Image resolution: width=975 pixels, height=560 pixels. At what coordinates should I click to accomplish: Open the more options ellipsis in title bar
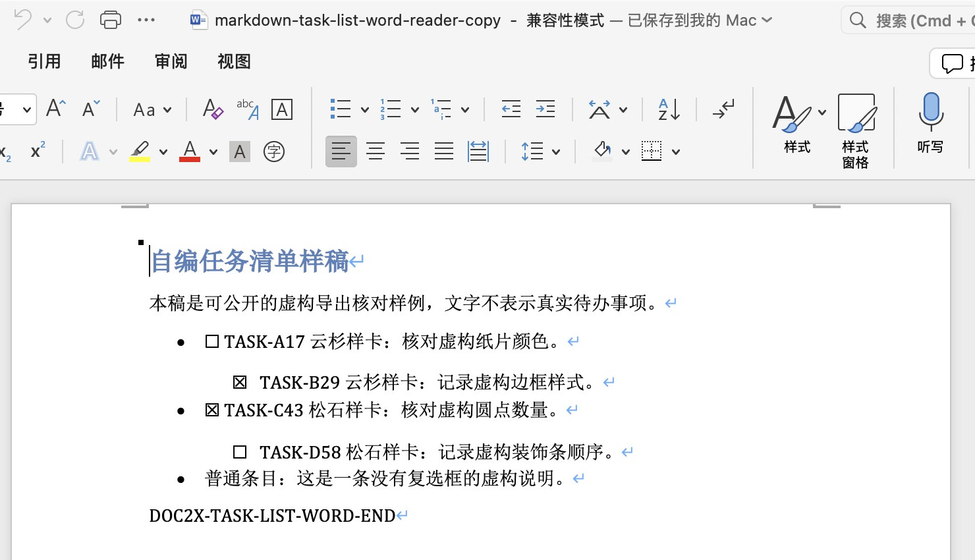tap(146, 20)
